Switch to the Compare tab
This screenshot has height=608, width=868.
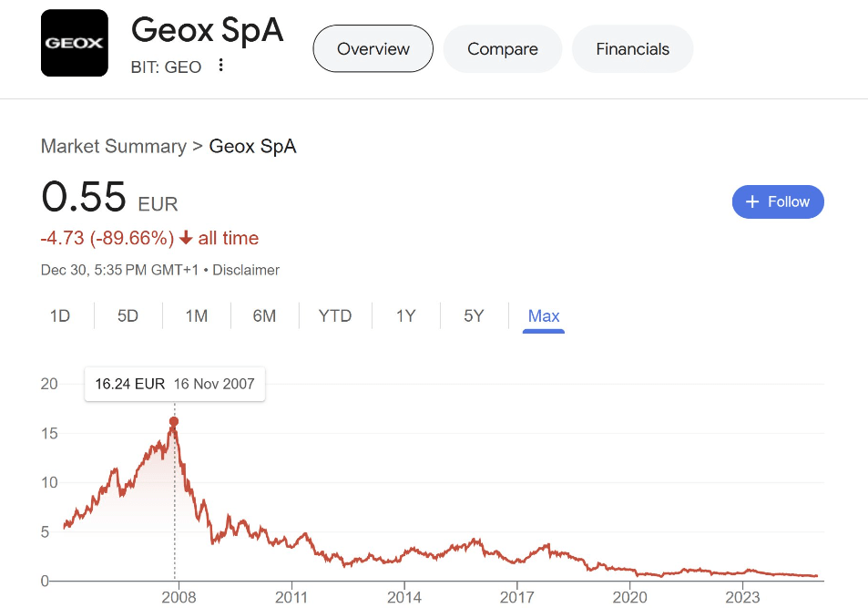pos(502,49)
